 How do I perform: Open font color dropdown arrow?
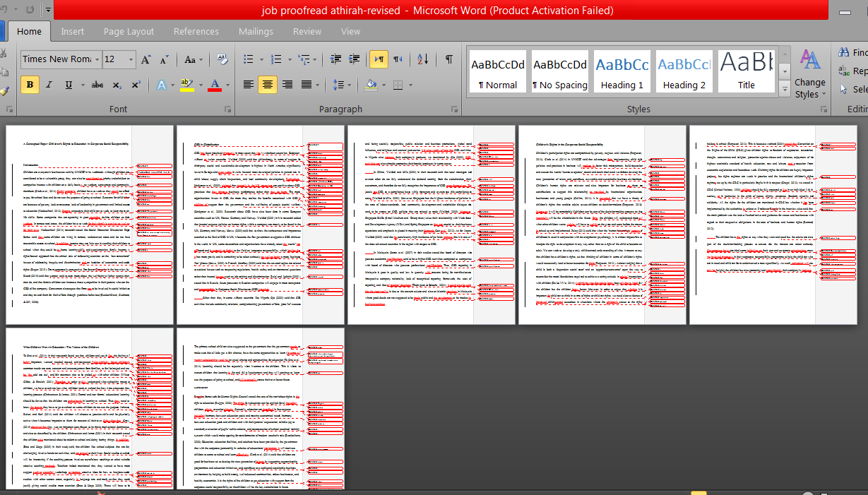pos(227,85)
